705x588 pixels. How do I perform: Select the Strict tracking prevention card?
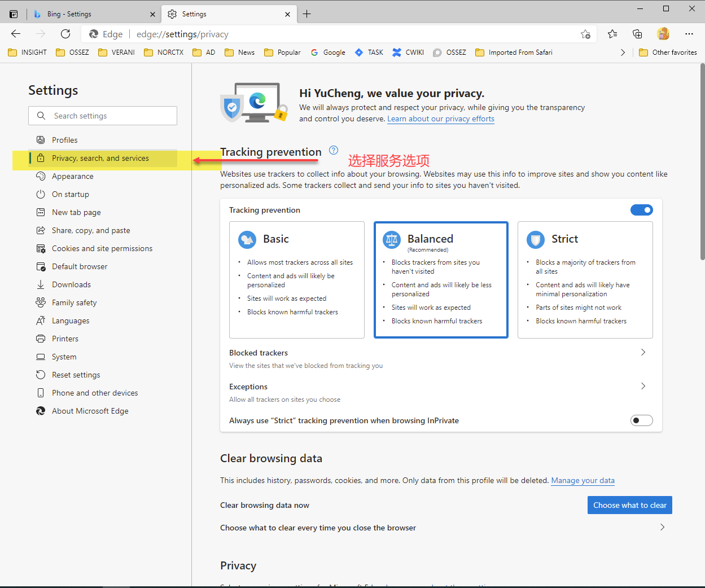click(x=585, y=280)
